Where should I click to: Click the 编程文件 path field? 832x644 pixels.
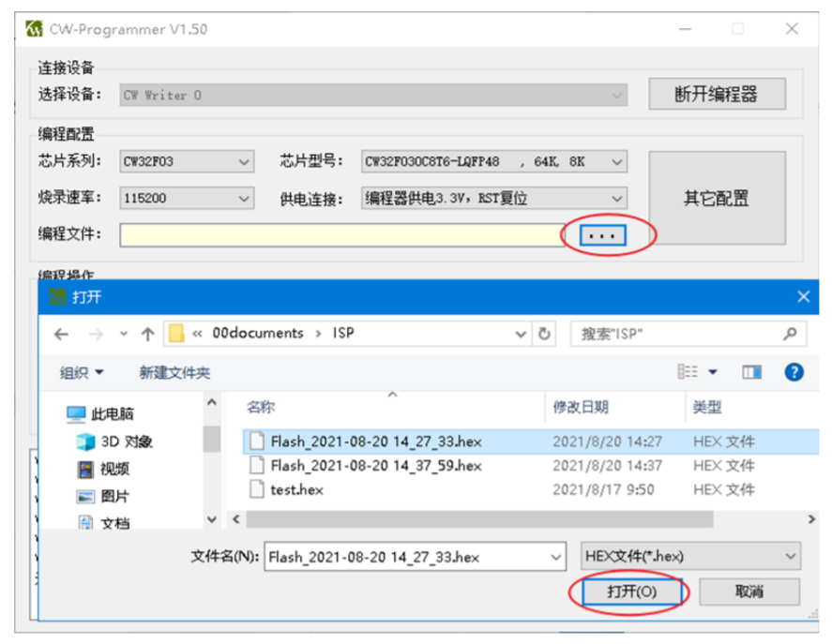342,235
